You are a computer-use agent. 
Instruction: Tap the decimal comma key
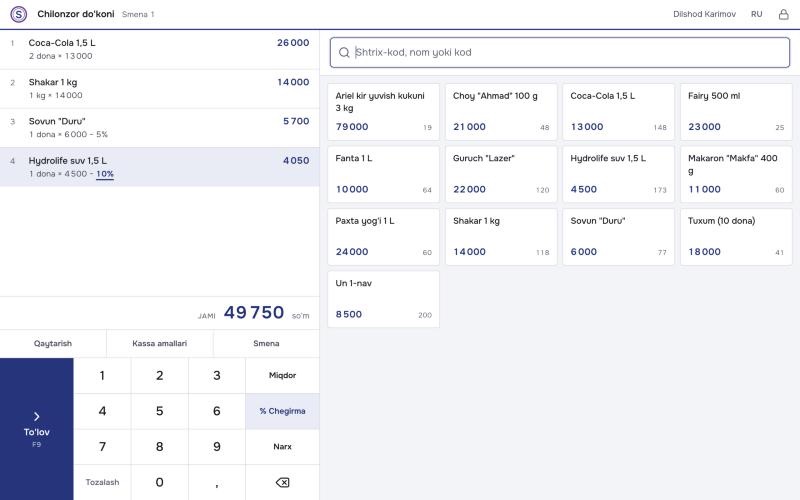[217, 483]
